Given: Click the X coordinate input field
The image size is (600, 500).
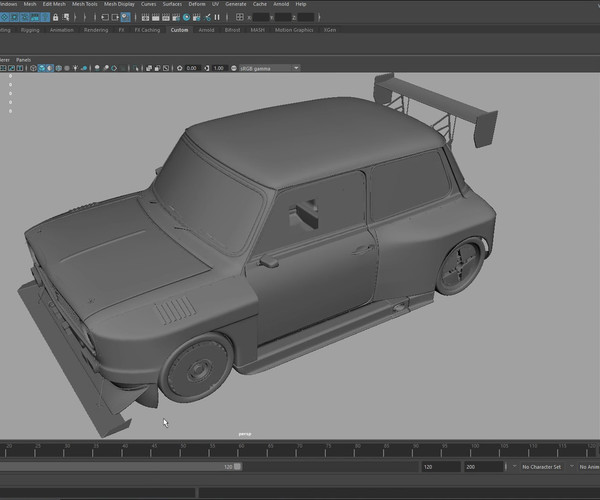Looking at the screenshot, I should 261,17.
